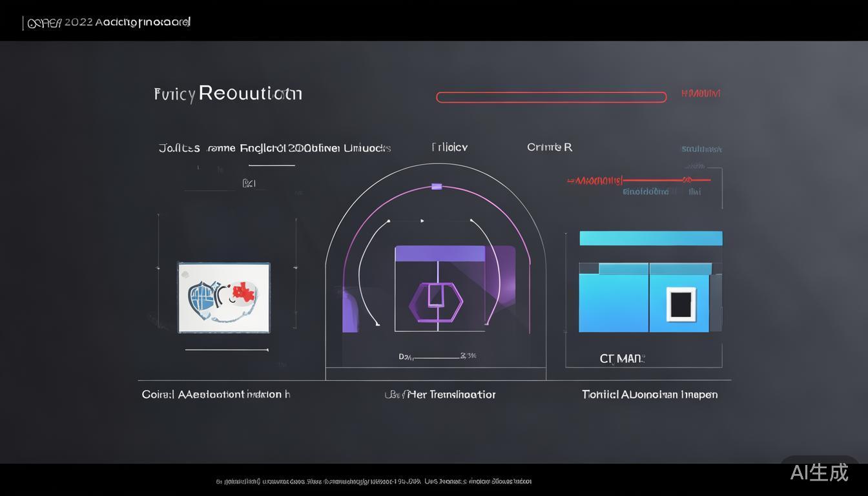Image resolution: width=868 pixels, height=496 pixels.
Task: Select the purple header bar of center panel
Action: 439,254
